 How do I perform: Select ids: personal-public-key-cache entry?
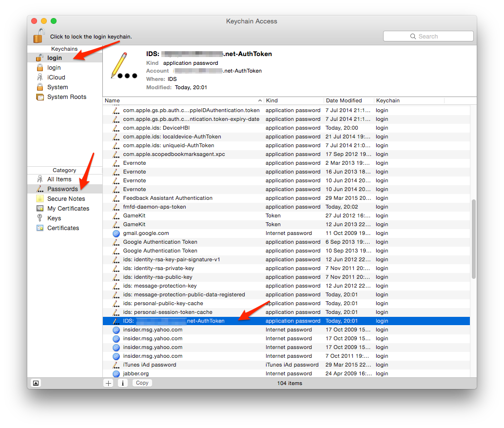click(x=286, y=303)
